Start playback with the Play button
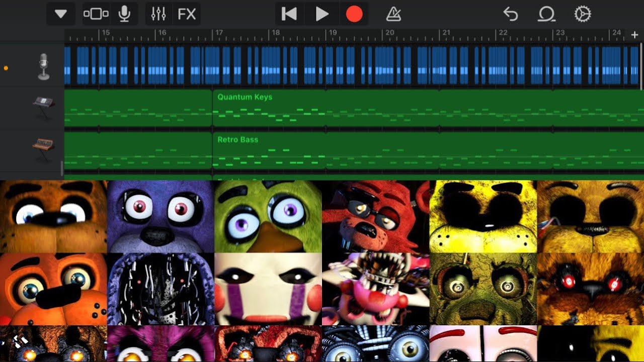The image size is (644, 362). (x=322, y=14)
